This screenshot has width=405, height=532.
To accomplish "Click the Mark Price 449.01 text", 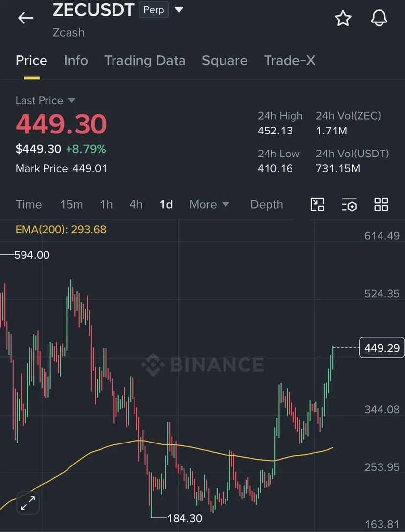I will [x=61, y=169].
